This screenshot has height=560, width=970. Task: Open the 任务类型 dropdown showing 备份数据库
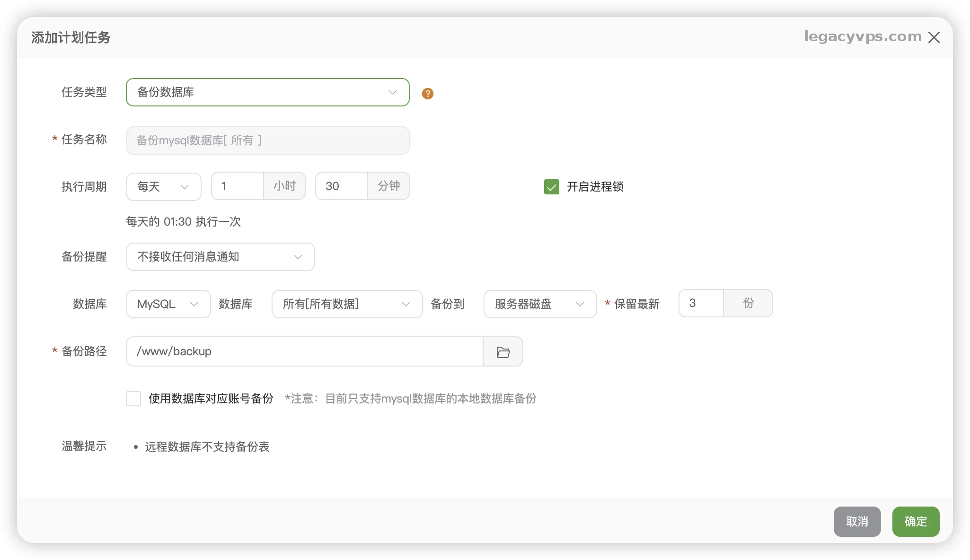coord(267,92)
